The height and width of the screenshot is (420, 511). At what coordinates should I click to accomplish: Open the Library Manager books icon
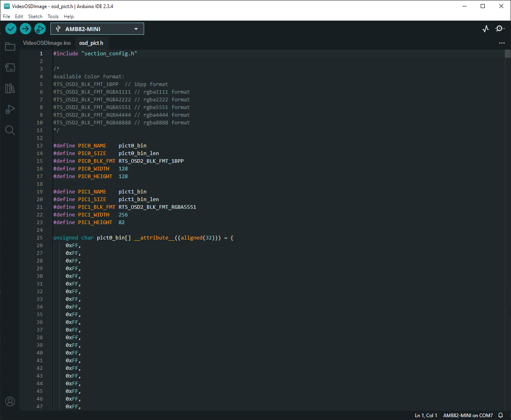(10, 88)
